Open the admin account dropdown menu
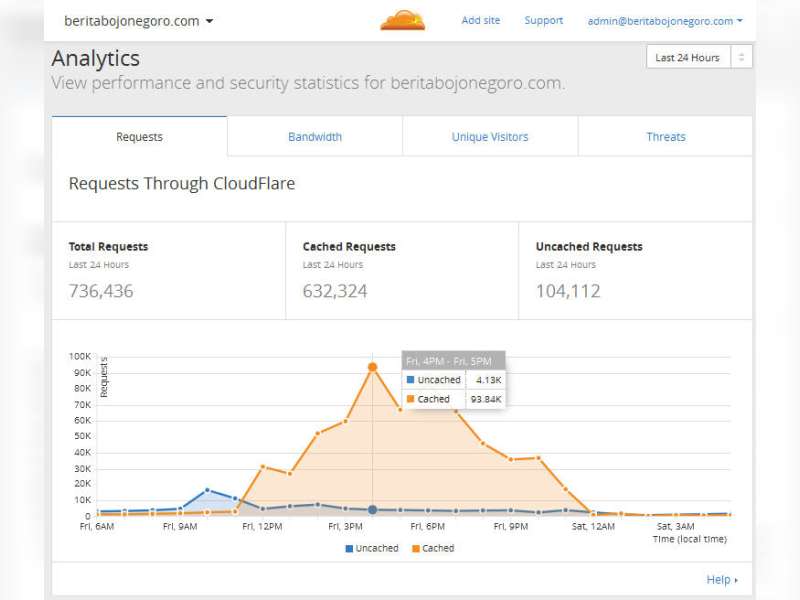This screenshot has width=800, height=600. pyautogui.click(x=665, y=21)
